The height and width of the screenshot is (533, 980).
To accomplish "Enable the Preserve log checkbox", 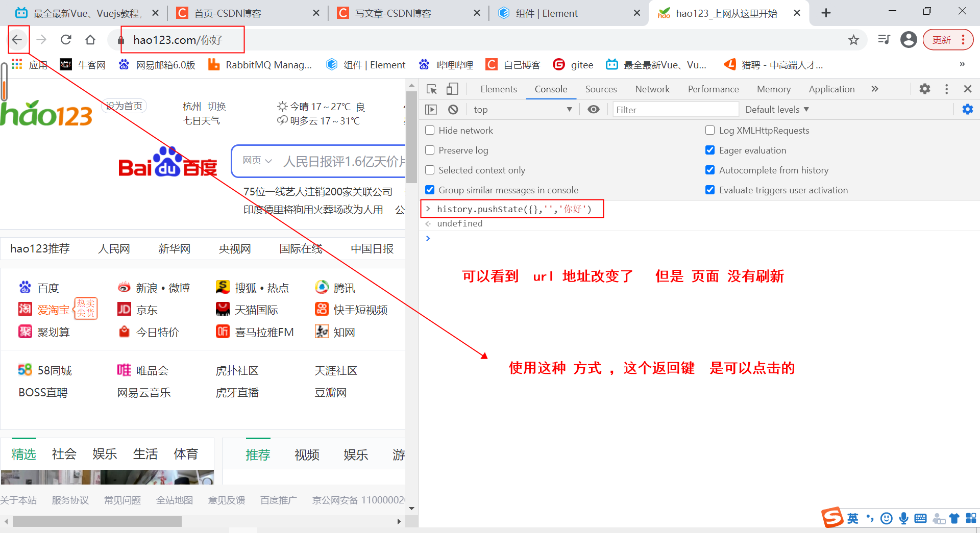I will [x=430, y=150].
